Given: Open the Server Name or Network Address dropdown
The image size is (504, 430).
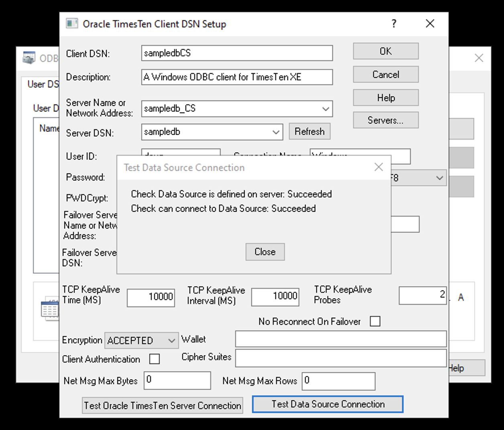Looking at the screenshot, I should pyautogui.click(x=325, y=109).
